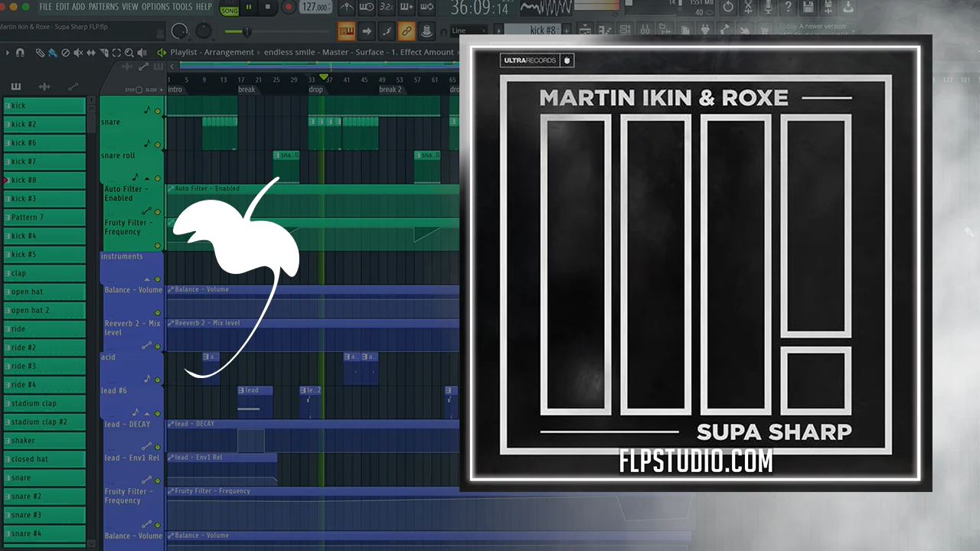Screen dimensions: 980x551
Task: Click the save project floppy icon
Action: click(808, 8)
